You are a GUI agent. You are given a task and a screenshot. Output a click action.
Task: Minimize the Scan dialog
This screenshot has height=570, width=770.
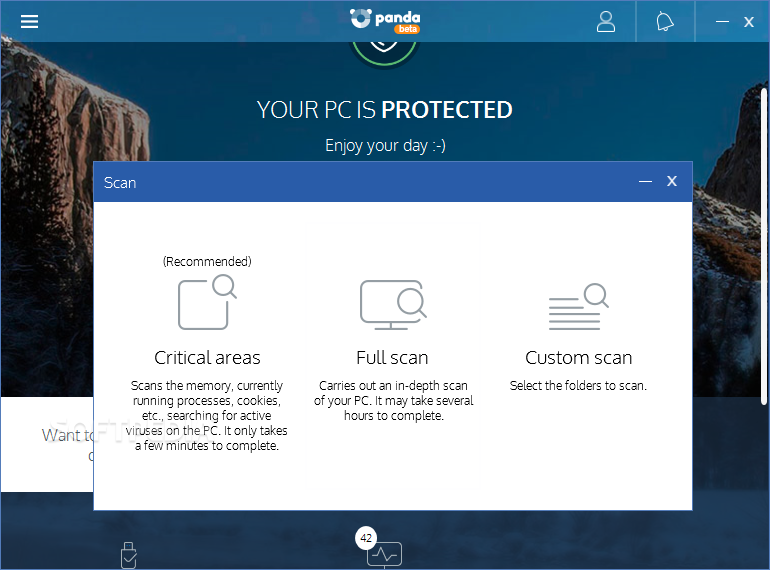click(x=645, y=182)
